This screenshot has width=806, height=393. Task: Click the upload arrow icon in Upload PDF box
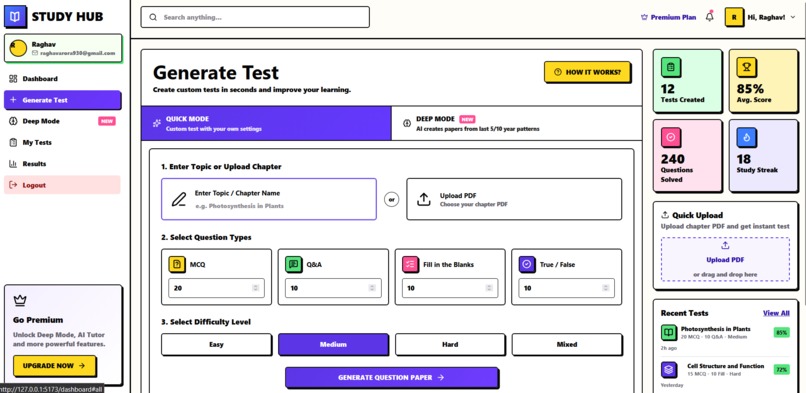coord(424,199)
